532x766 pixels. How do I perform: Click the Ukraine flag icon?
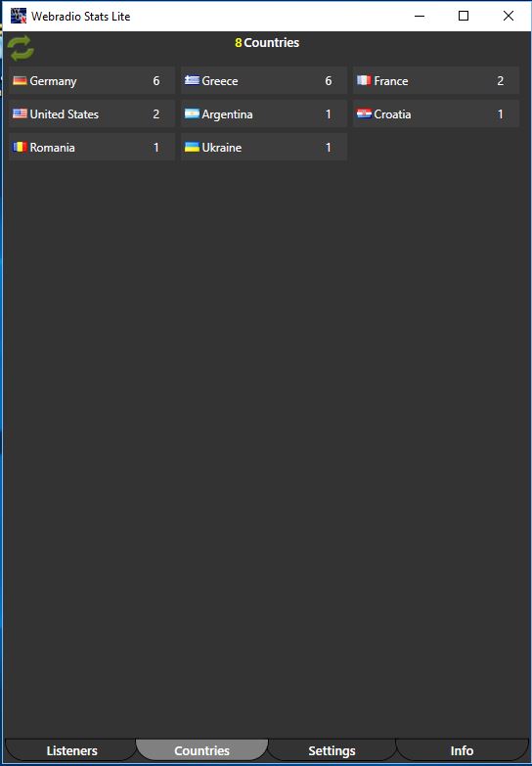(192, 147)
